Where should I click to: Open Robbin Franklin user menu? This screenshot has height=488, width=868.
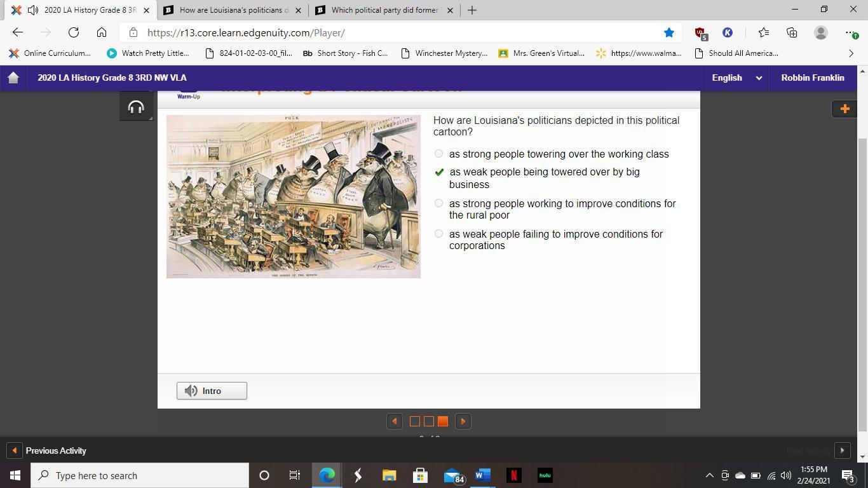[x=813, y=78]
